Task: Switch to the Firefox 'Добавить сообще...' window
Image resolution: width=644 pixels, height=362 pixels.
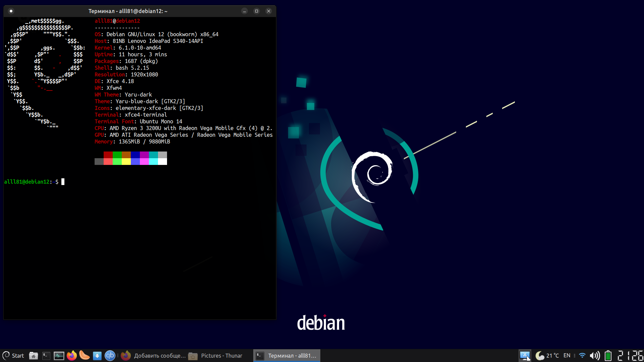Action: tap(153, 356)
